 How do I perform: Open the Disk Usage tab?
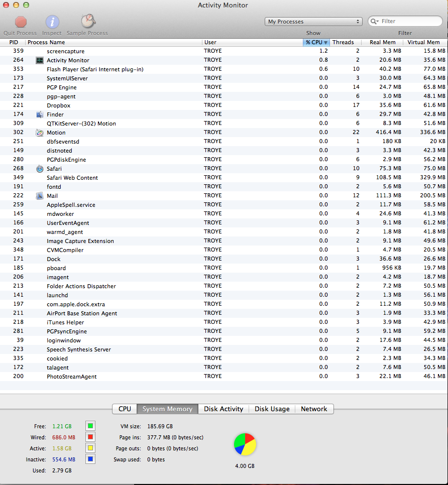(272, 409)
